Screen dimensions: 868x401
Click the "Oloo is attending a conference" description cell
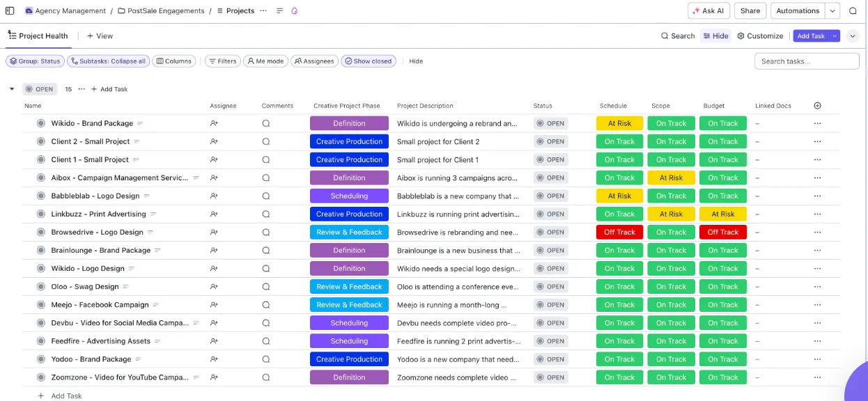pos(459,286)
